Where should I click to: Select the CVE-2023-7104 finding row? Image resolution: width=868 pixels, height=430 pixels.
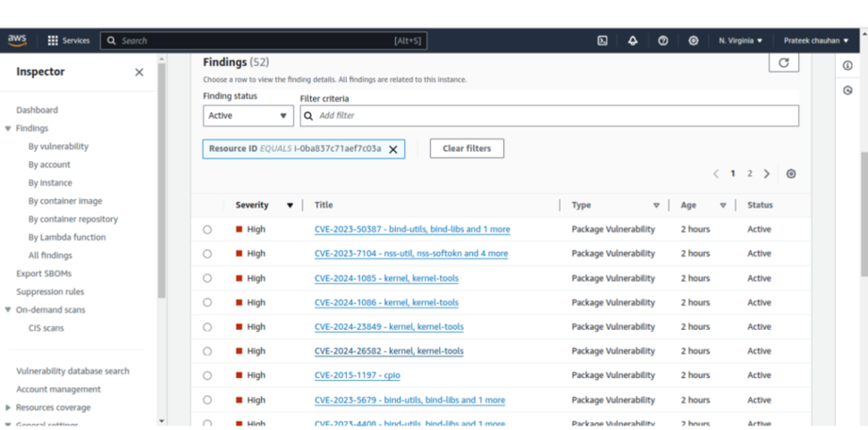tap(207, 254)
